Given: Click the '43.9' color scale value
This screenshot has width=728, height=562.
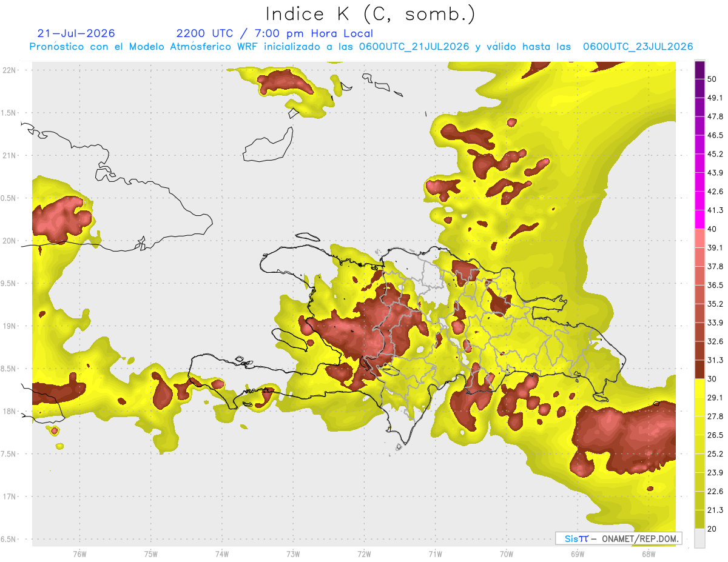Looking at the screenshot, I should (715, 173).
